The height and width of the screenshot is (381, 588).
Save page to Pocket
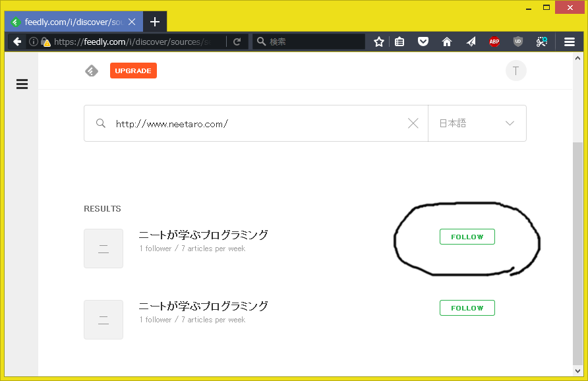[423, 42]
